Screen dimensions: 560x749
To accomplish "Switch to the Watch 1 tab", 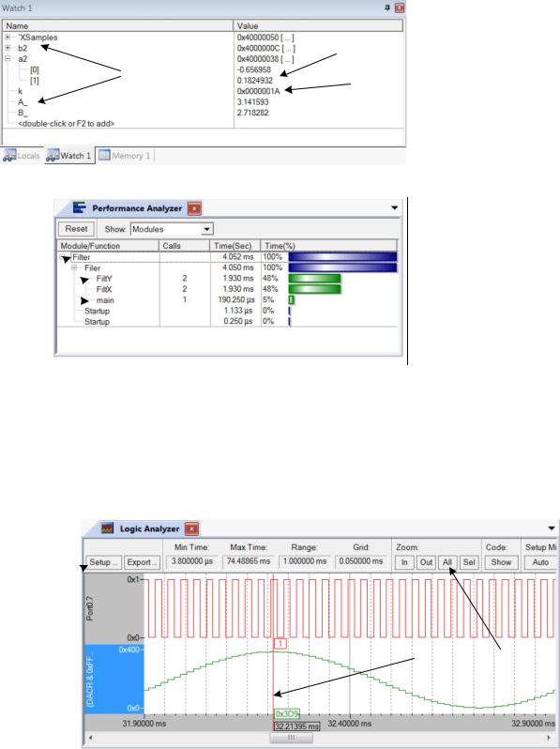I will 69,156.
